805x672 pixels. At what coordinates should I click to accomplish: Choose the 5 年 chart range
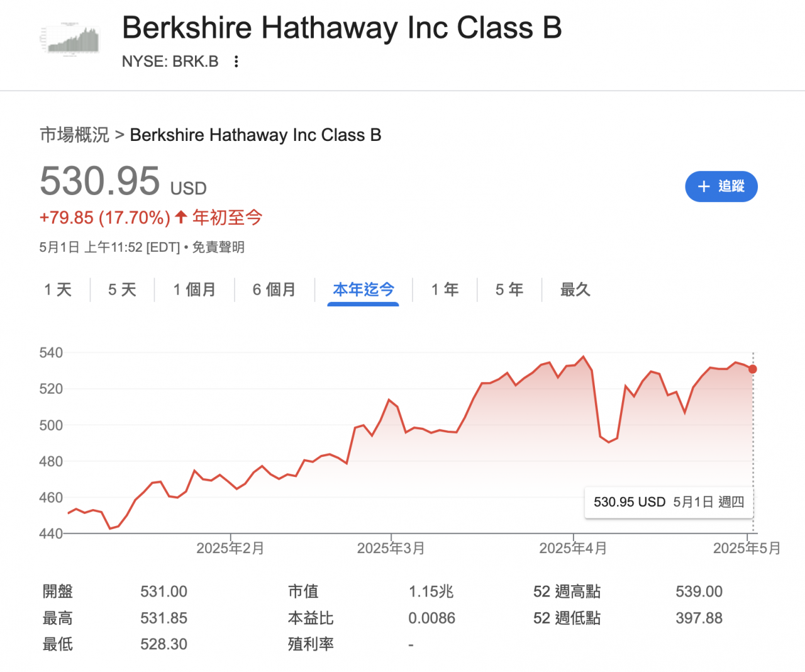tap(509, 289)
